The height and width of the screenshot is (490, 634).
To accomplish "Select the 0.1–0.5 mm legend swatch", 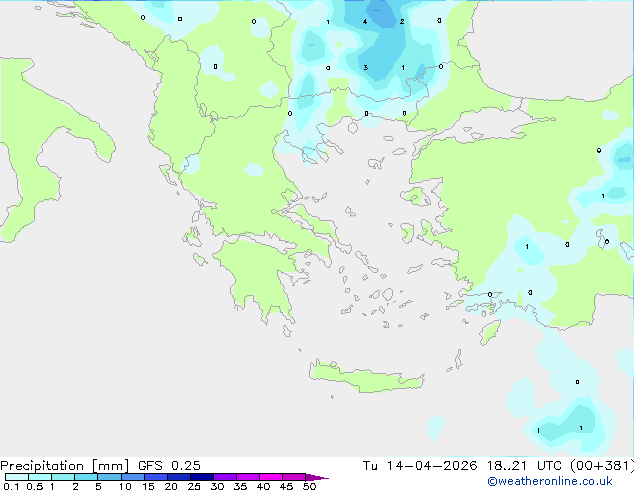I will coord(17,477).
